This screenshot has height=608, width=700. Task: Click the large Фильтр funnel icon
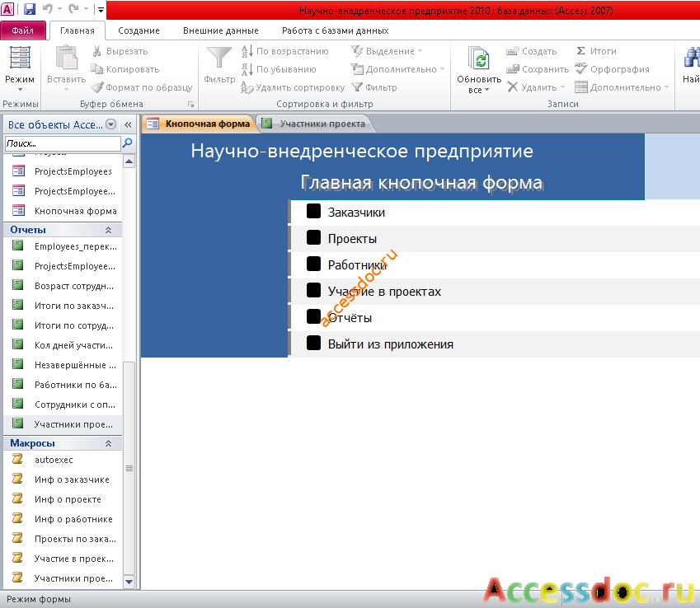[x=219, y=58]
